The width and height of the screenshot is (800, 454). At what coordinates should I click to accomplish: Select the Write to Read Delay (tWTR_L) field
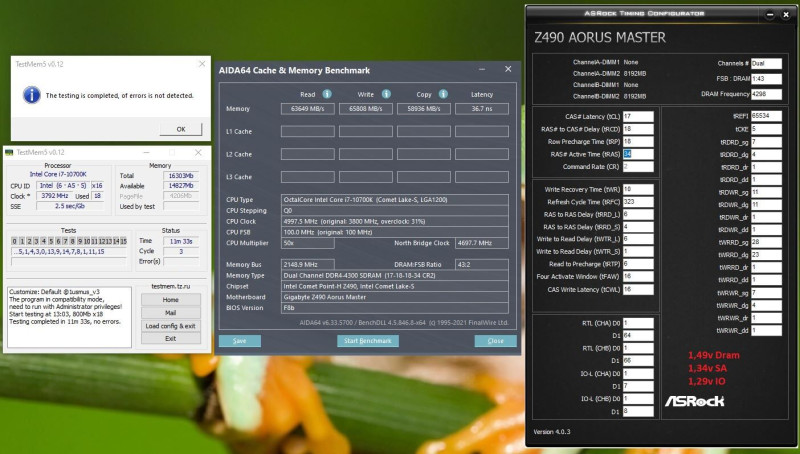tap(638, 239)
